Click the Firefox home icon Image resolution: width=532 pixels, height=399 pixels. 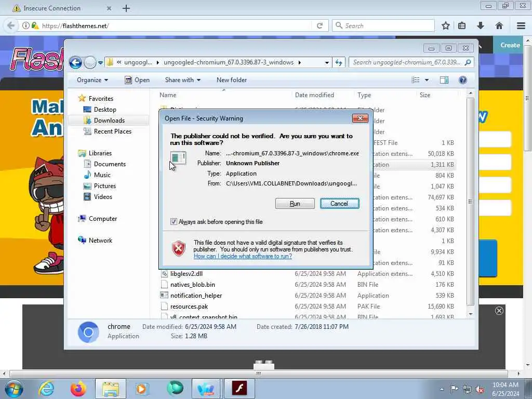(x=499, y=26)
